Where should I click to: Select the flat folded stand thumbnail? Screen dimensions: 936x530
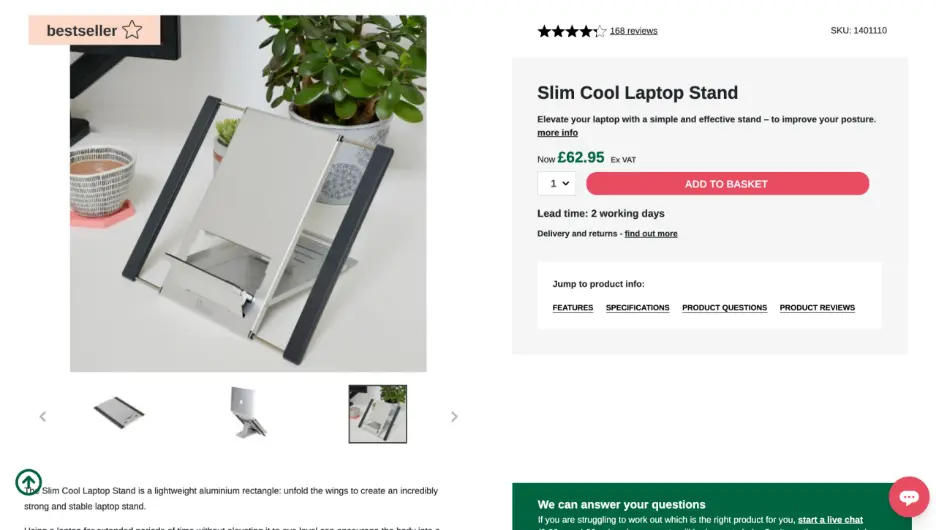pyautogui.click(x=119, y=413)
